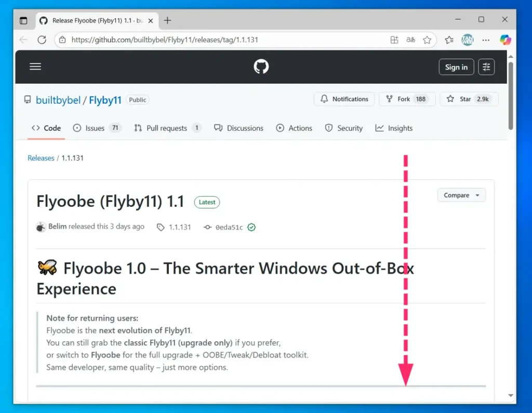The width and height of the screenshot is (532, 413).
Task: Switch to the Code tab
Action: (x=46, y=128)
